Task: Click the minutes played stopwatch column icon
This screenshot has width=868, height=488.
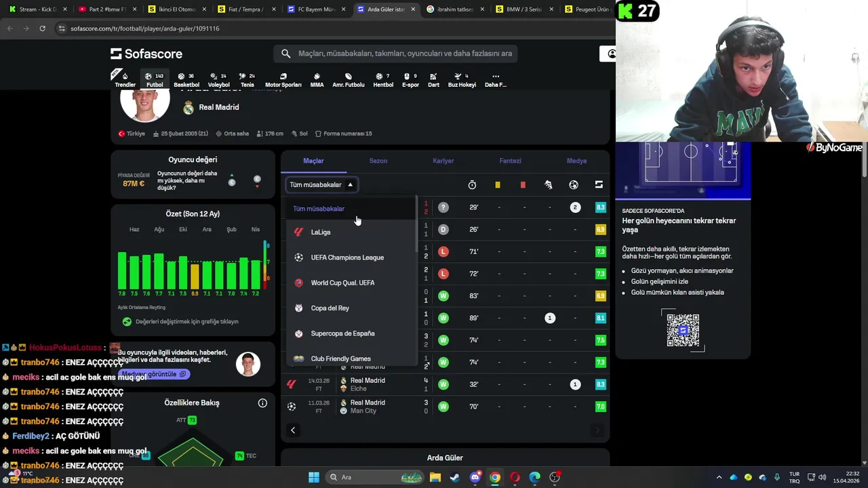Action: click(x=472, y=185)
